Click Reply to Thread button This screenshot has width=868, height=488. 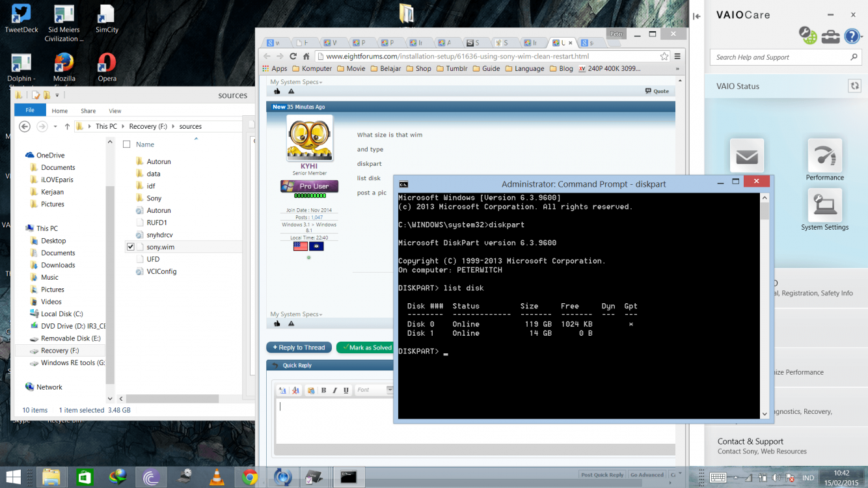[x=299, y=347]
